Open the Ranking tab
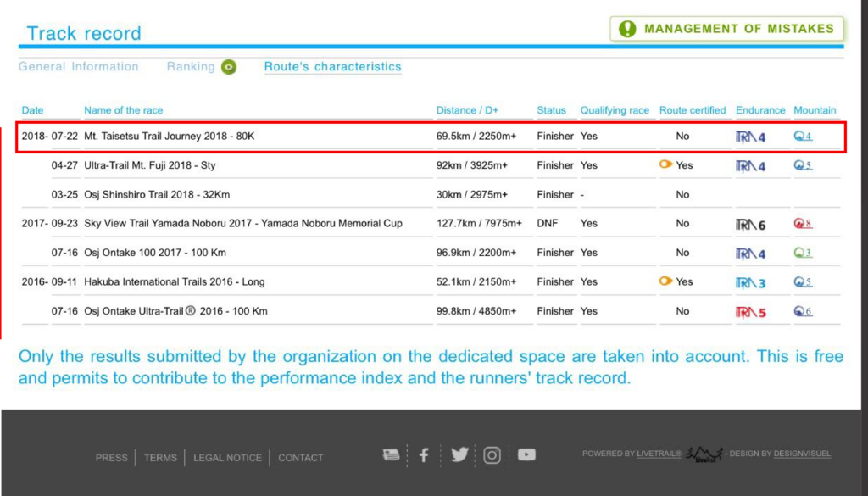The height and width of the screenshot is (496, 868). [x=191, y=66]
